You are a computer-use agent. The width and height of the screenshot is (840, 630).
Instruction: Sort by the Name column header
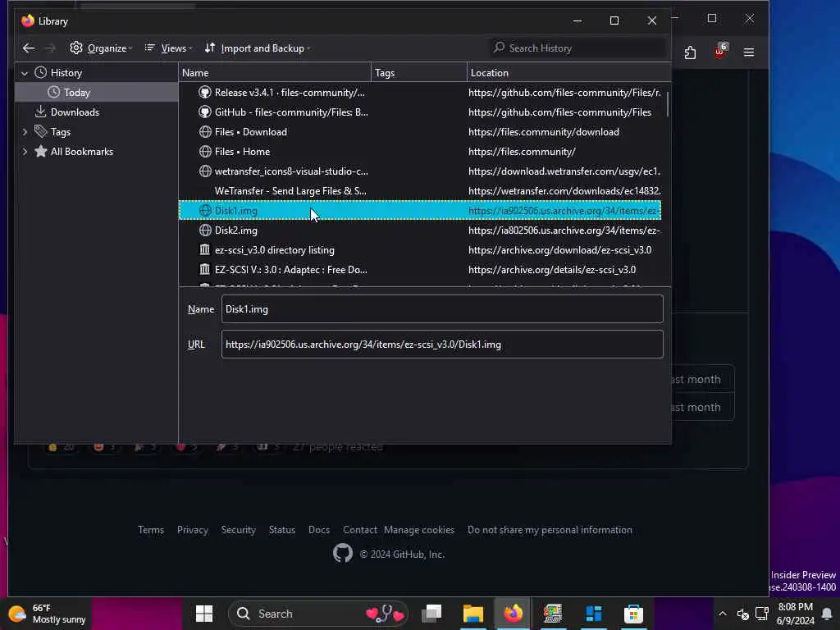tap(274, 73)
